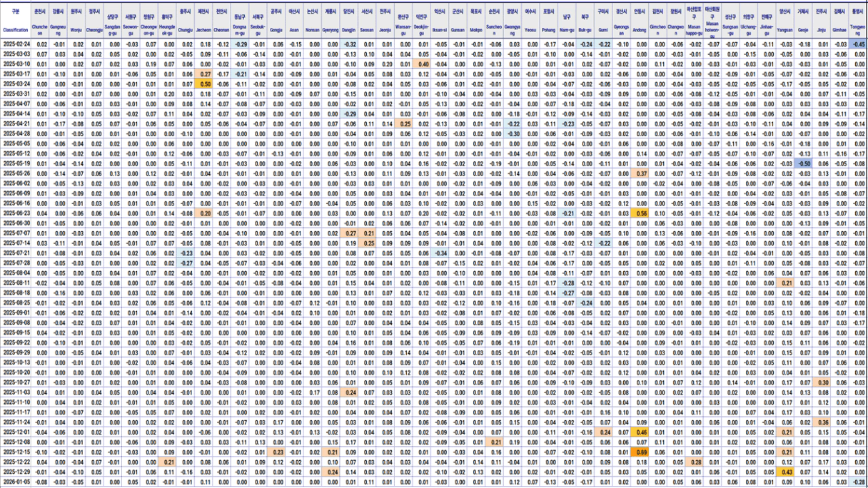This screenshot has height=488, width=868.
Task: Click the Tongyeong column header
Action: (859, 21)
